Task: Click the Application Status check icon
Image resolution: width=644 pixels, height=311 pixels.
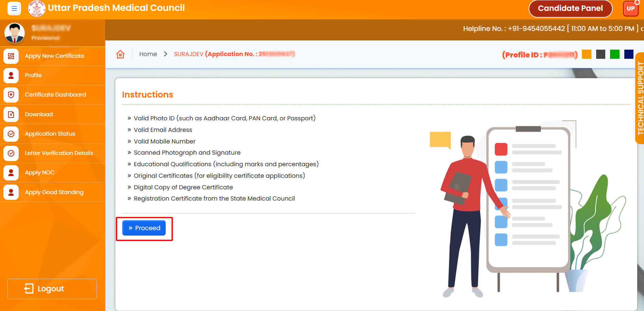Action: [x=11, y=134]
